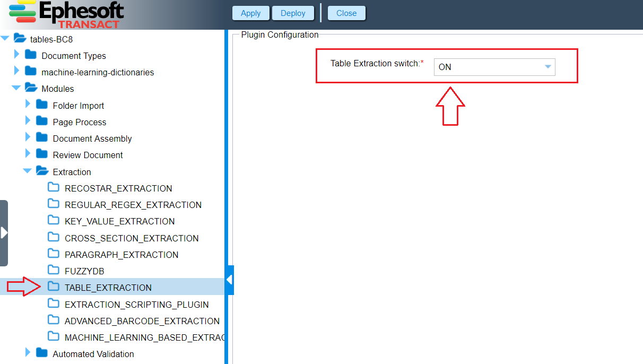Open ADVANCED_BARCODE_EXTRACTION plugin
Viewport: 643px width, 364px height.
click(x=142, y=321)
